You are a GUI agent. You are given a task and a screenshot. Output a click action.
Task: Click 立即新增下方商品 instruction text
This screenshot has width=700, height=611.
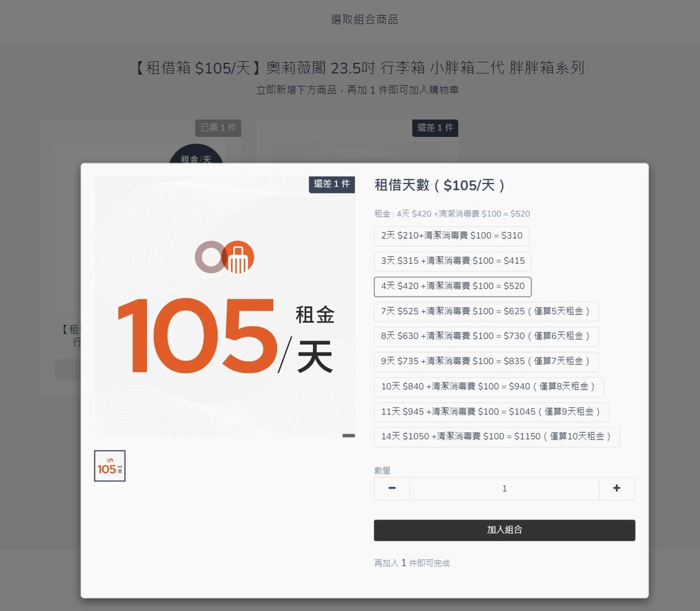[358, 90]
